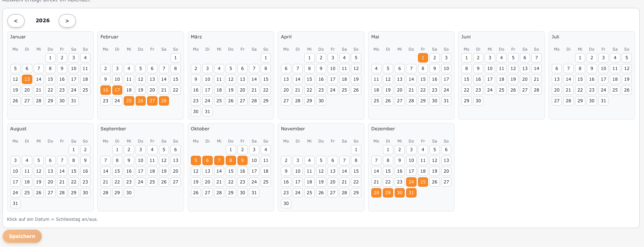This screenshot has width=644, height=247.
Task: Select July 4 in the calendar
Action: tap(615, 58)
